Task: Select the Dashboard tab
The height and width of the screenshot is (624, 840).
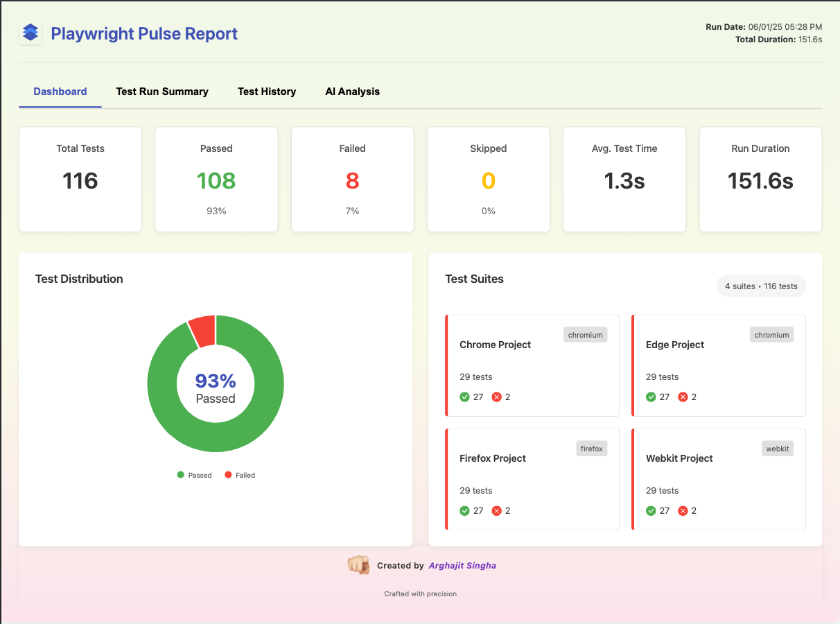Action: [60, 92]
